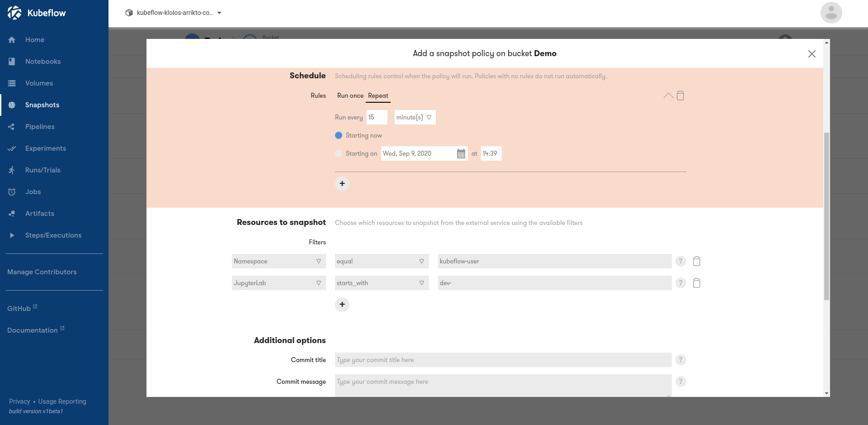868x425 pixels.
Task: Select the Starting now radio button
Action: pyautogui.click(x=339, y=135)
